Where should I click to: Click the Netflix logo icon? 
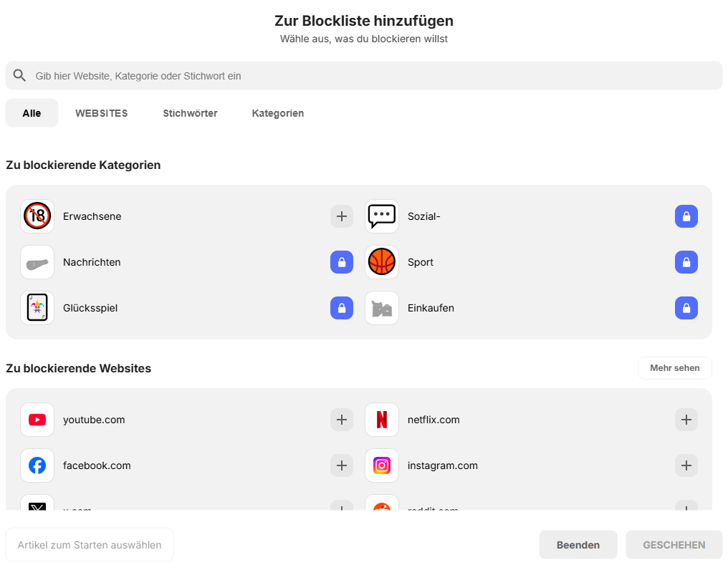pyautogui.click(x=382, y=420)
